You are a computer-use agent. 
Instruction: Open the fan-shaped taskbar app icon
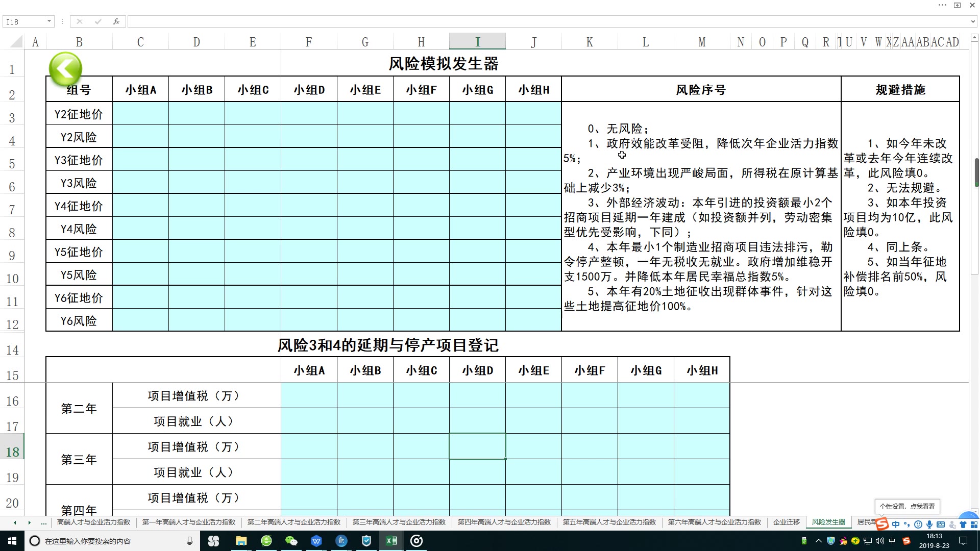click(213, 541)
